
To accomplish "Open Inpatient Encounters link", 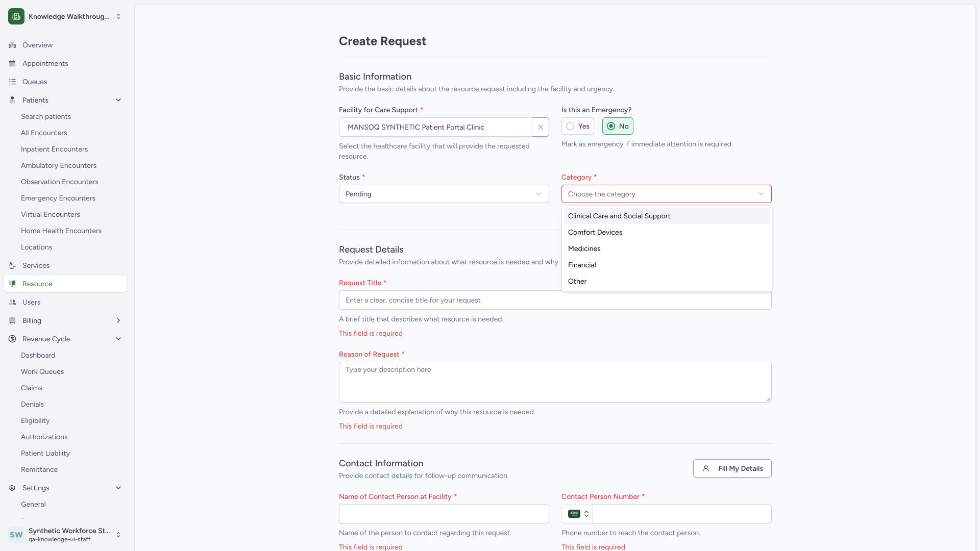I will click(x=54, y=149).
